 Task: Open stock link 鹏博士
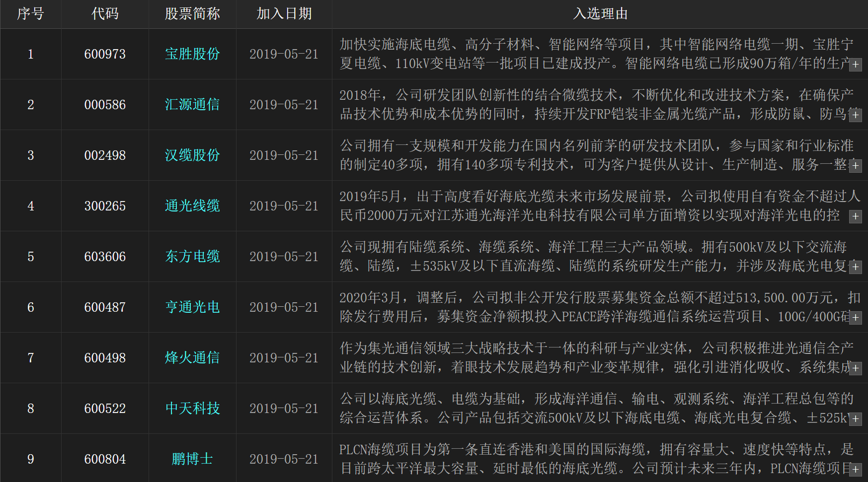pyautogui.click(x=192, y=459)
